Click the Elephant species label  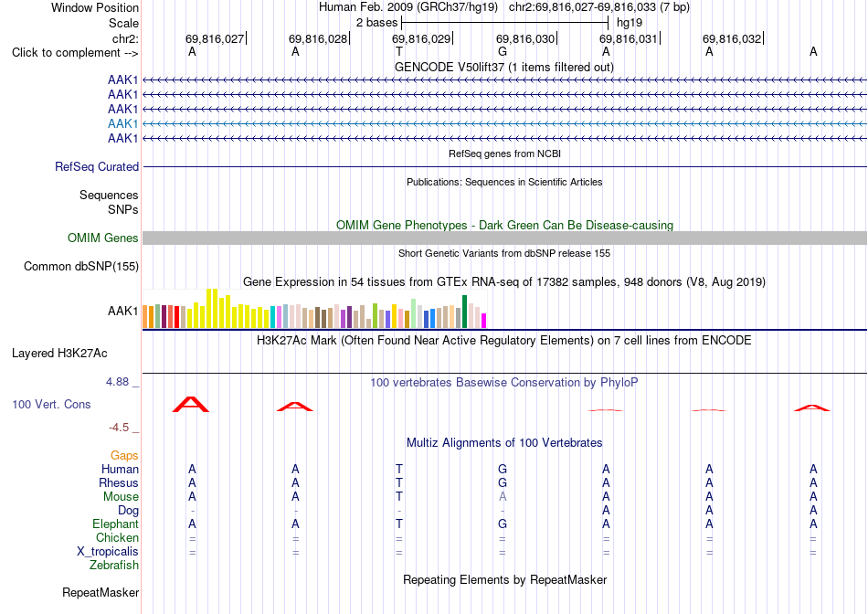[115, 524]
